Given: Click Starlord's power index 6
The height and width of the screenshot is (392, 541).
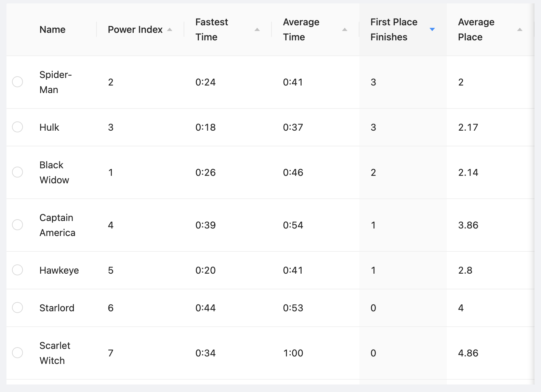Looking at the screenshot, I should 111,308.
